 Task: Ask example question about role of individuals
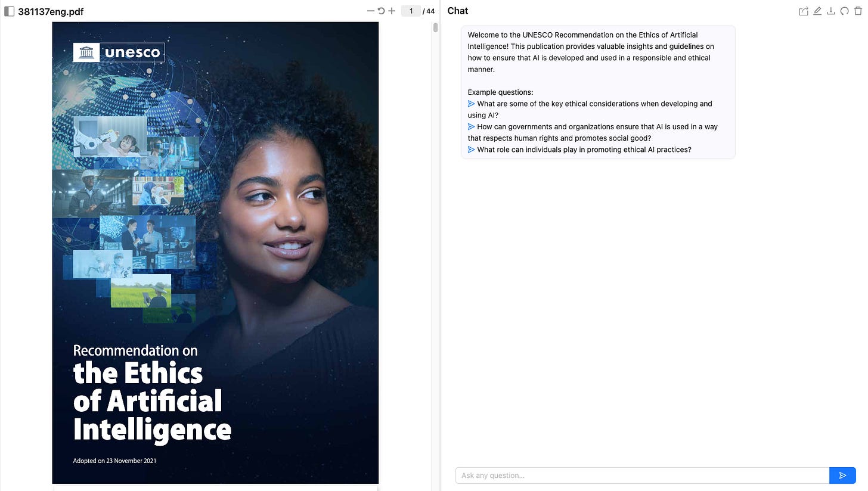coord(579,150)
